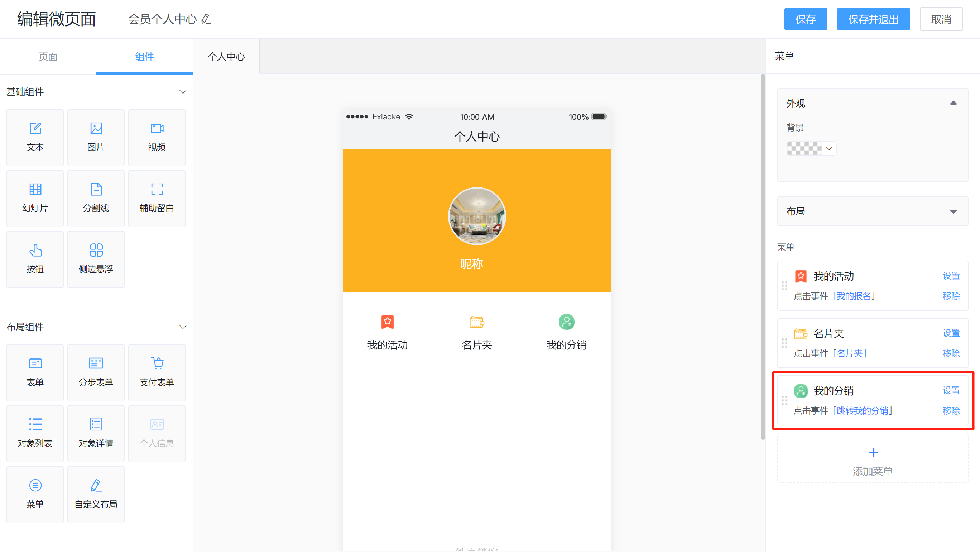Viewport: 980px width, 552px height.
Task: Select the 个人中心 page tab
Action: pyautogui.click(x=226, y=56)
